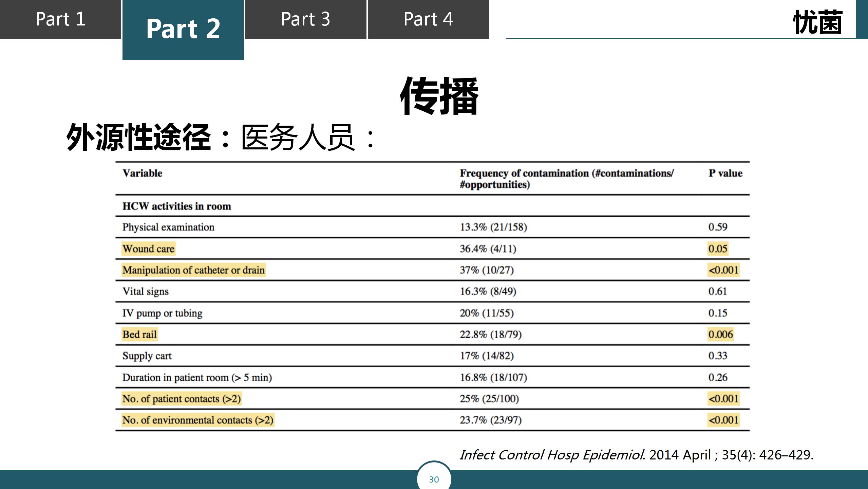Click the Infect Control Hosp Epidemiol citation

click(x=637, y=455)
